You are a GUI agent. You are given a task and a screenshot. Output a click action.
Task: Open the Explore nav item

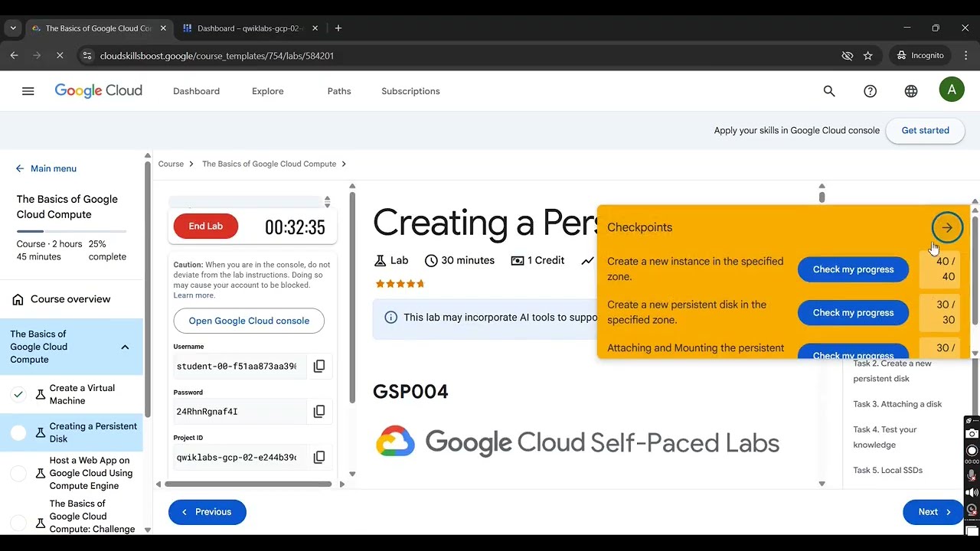[x=268, y=91]
